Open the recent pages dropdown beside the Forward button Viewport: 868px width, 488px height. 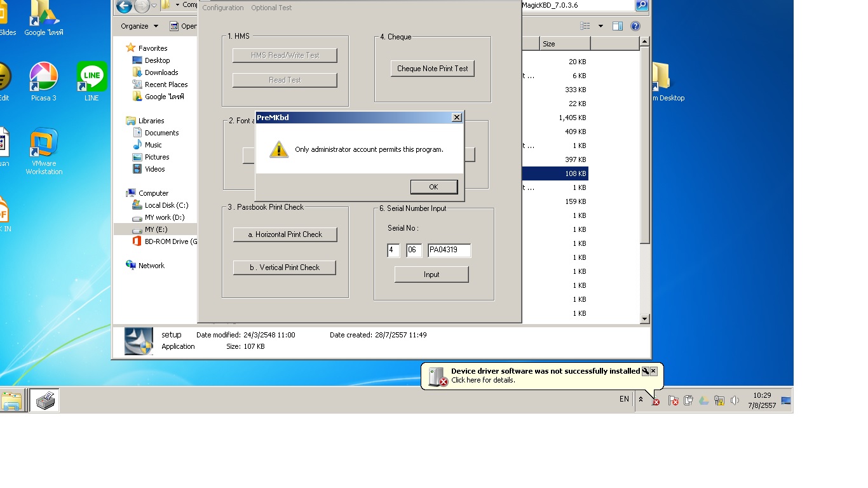(x=153, y=6)
